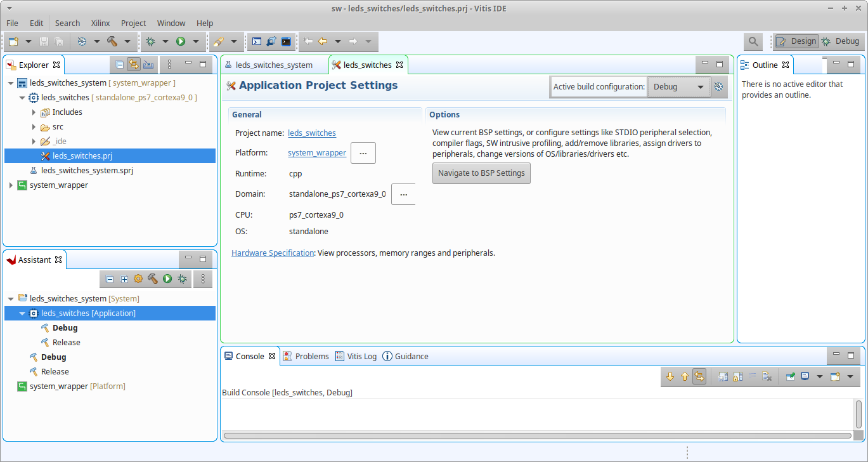Click the Pin Console icon
The height and width of the screenshot is (462, 868).
point(790,376)
